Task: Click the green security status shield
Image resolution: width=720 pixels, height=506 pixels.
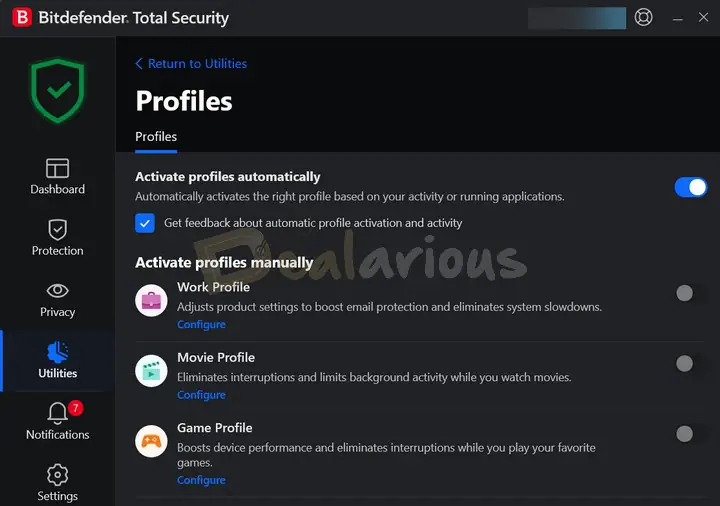Action: tap(58, 91)
